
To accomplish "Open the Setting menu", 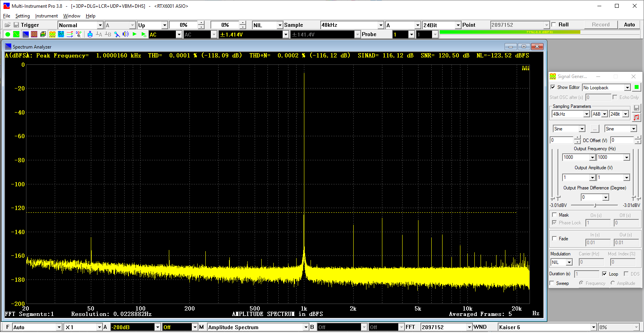I will [23, 16].
